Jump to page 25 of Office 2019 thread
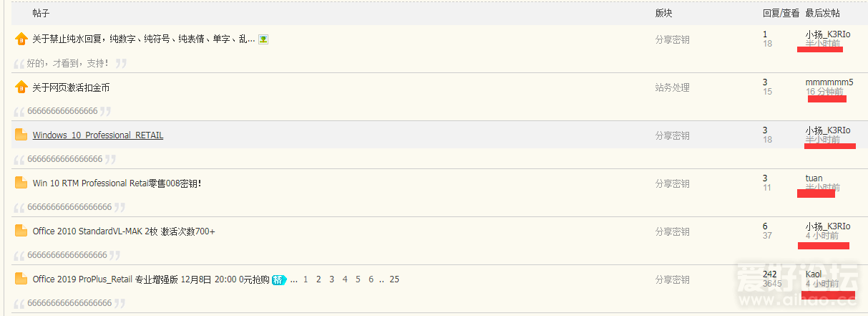The image size is (868, 316). (394, 279)
